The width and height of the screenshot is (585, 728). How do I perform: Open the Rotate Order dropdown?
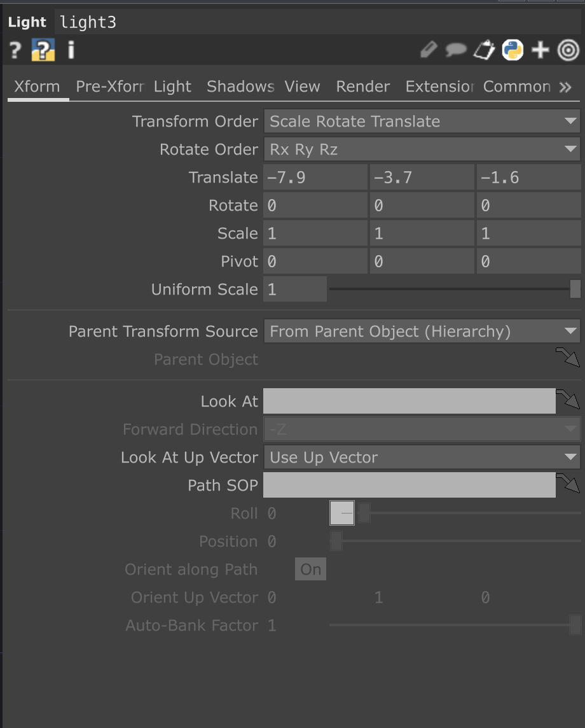point(422,150)
